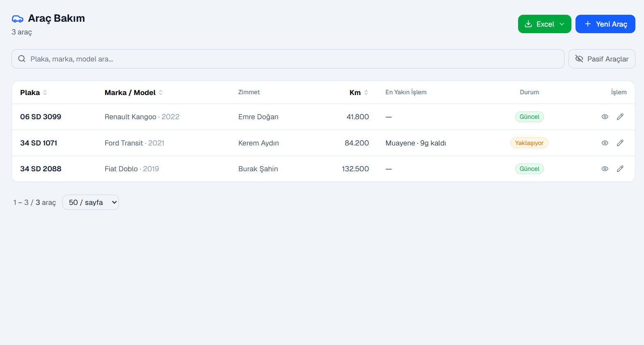Viewport: 644px width, 345px height.
Task: Sort table by Plaka column
Action: click(x=34, y=93)
